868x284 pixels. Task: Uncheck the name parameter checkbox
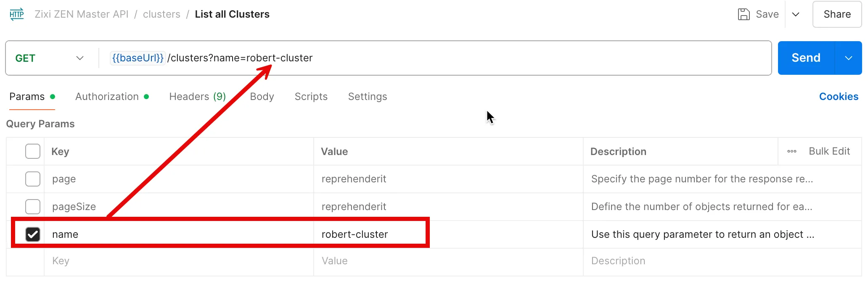[33, 234]
